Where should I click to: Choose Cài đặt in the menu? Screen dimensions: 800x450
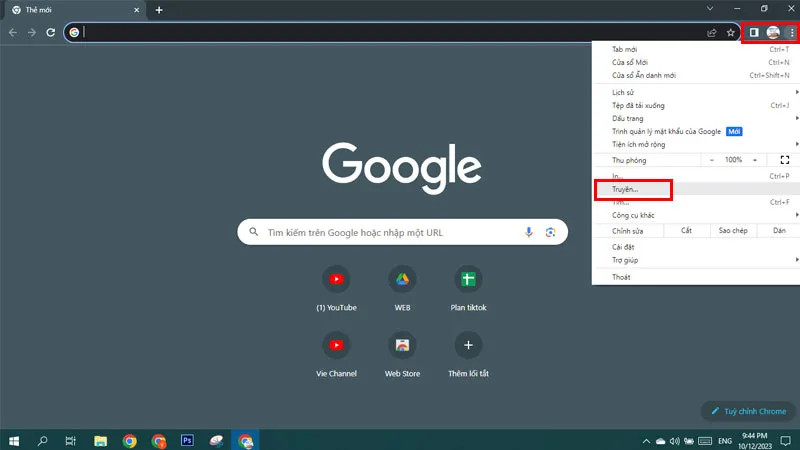click(x=624, y=246)
